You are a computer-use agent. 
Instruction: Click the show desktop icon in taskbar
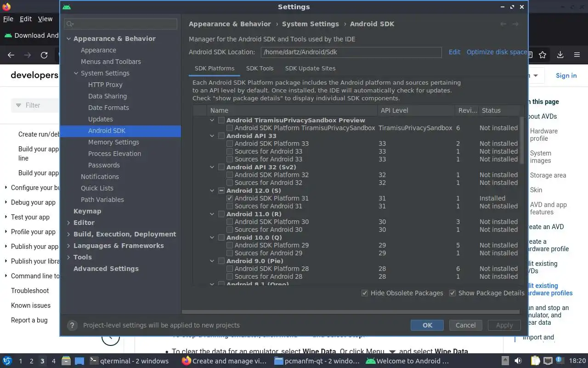(79, 361)
